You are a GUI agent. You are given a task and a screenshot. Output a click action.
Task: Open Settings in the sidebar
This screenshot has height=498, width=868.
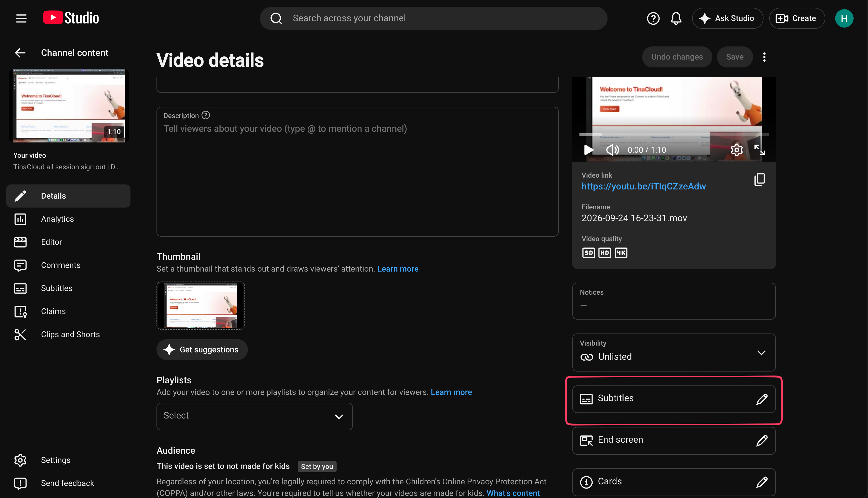69,460
